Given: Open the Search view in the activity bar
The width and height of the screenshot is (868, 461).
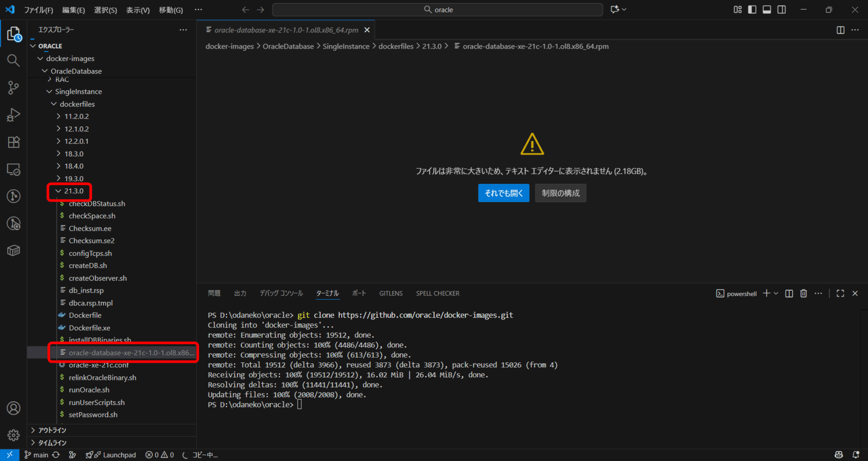Looking at the screenshot, I should tap(13, 61).
